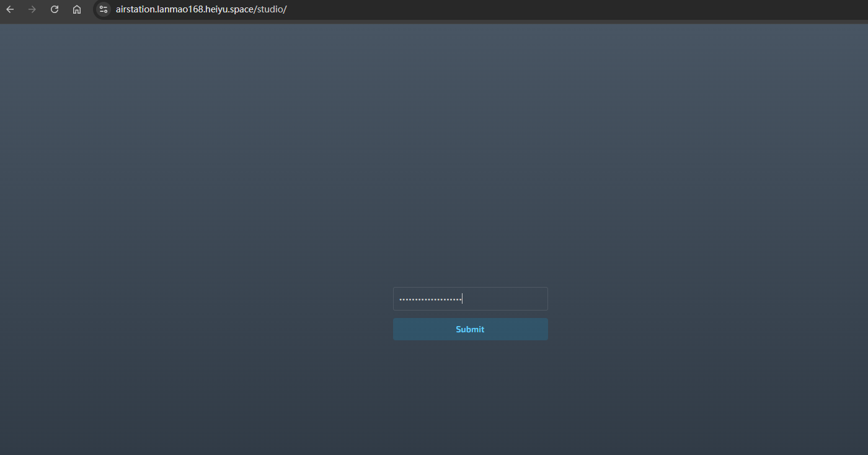Focus the address bar URL text
This screenshot has width=868, height=455.
201,9
